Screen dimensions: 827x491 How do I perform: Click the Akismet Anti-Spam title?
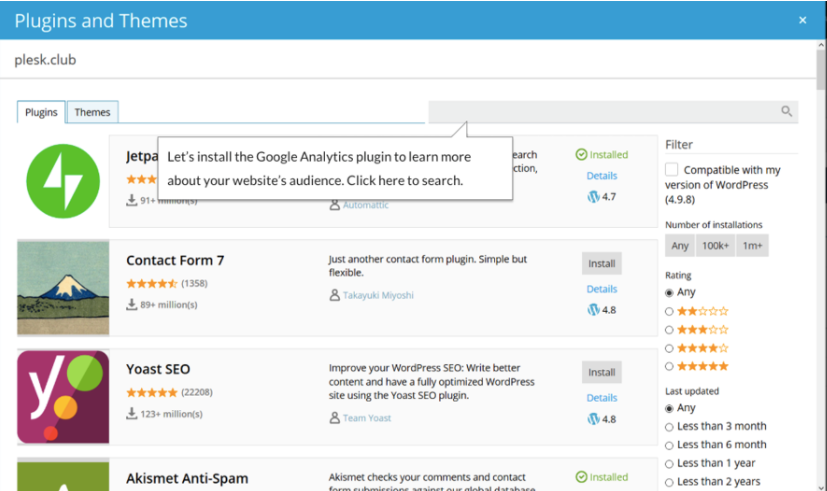(187, 478)
